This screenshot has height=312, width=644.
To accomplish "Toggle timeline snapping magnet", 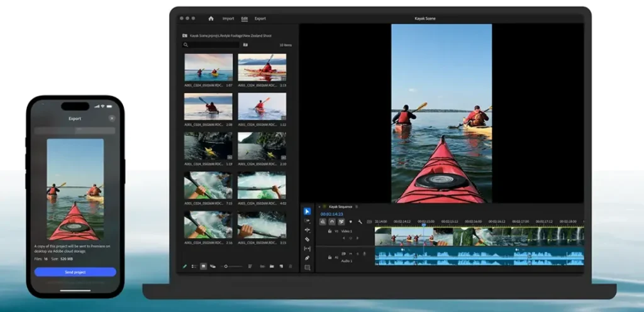I will click(332, 221).
